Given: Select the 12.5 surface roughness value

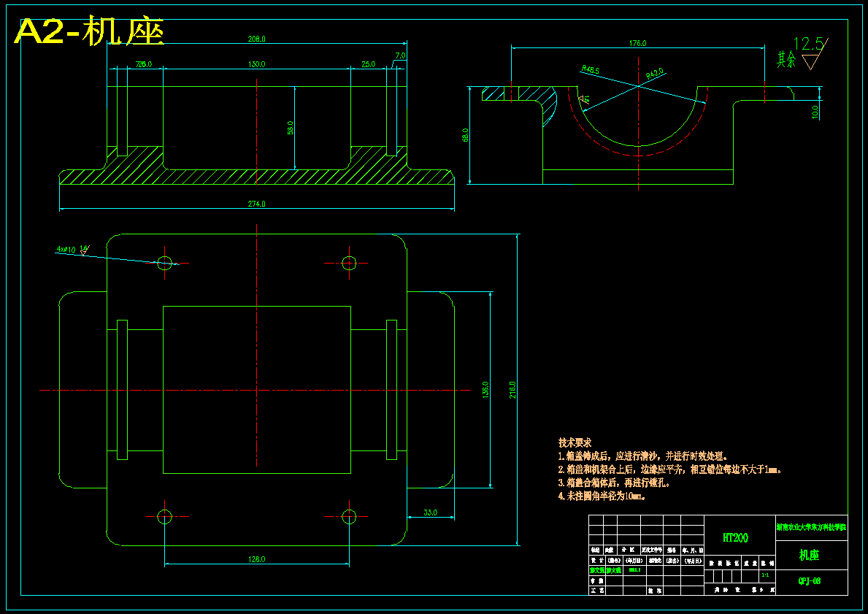Looking at the screenshot, I should coord(809,44).
